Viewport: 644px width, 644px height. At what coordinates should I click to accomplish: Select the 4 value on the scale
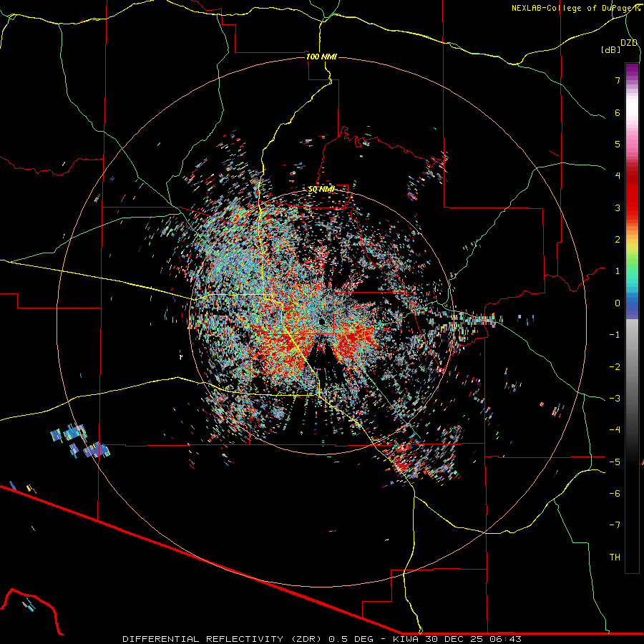coord(618,176)
